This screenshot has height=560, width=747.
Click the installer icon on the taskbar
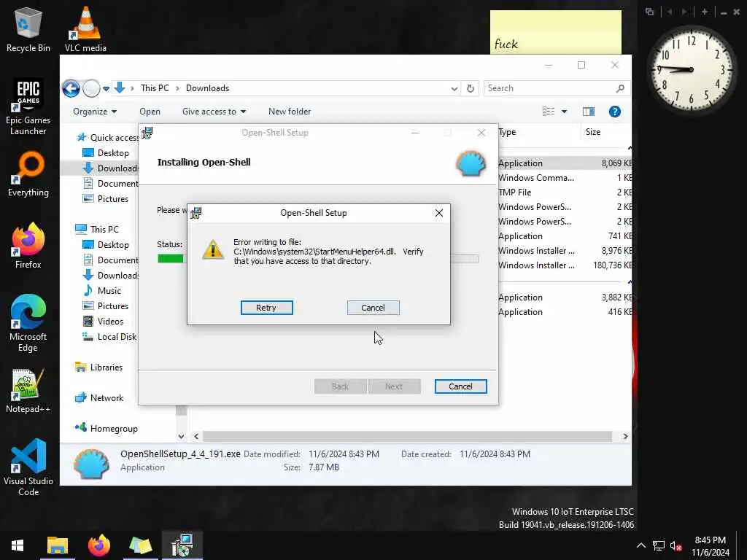click(182, 545)
